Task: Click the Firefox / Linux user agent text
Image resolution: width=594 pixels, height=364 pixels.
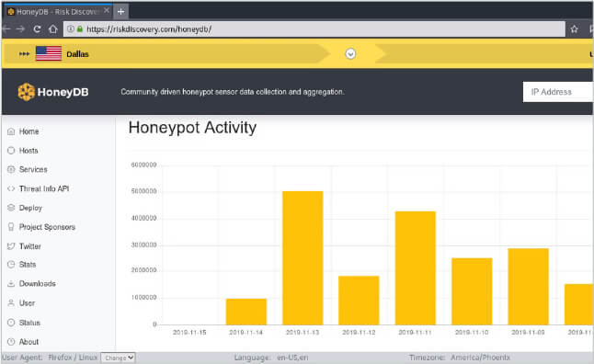Action: click(x=73, y=358)
